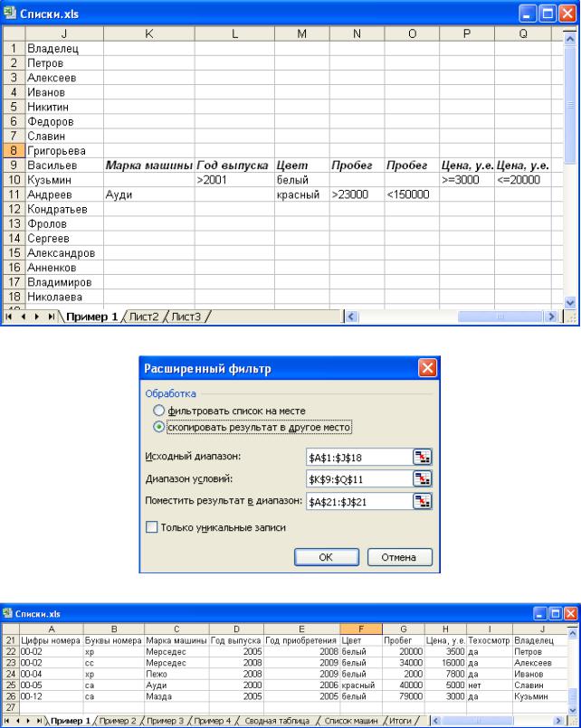Image resolution: width=581 pixels, height=728 pixels.
Task: Select column Q header in top window
Action: (523, 33)
